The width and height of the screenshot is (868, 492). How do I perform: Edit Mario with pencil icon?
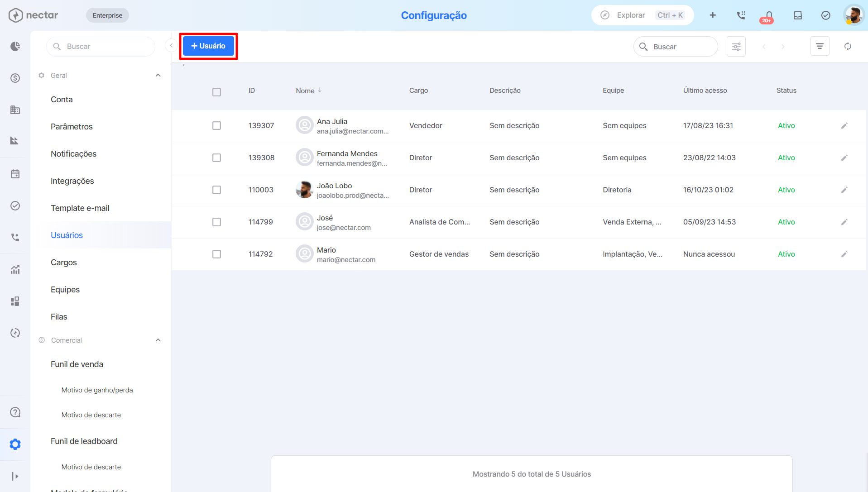click(x=844, y=254)
